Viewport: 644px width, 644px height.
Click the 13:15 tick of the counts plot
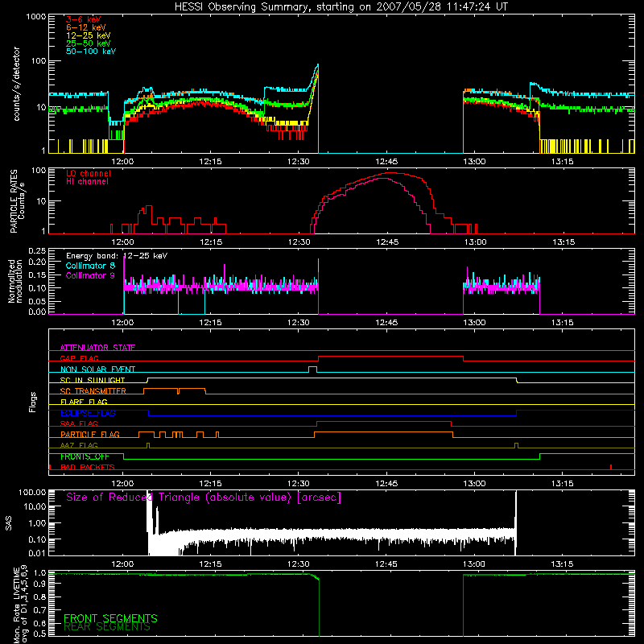[562, 162]
